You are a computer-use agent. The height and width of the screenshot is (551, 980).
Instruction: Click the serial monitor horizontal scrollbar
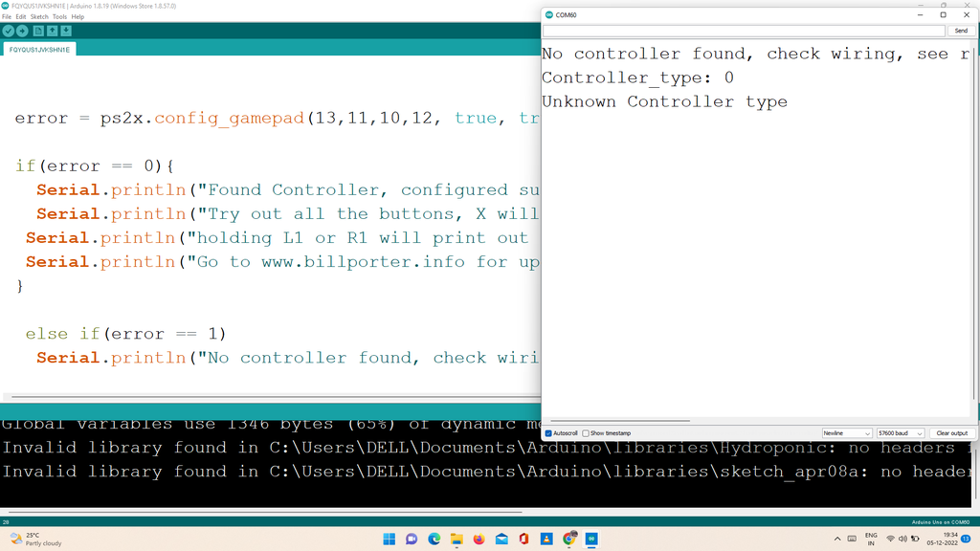pos(620,421)
